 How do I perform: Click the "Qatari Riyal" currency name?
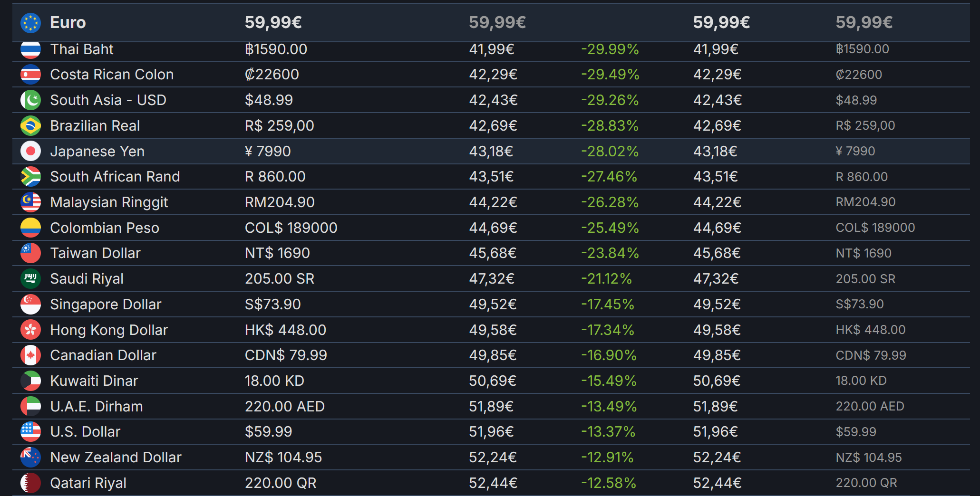88,483
